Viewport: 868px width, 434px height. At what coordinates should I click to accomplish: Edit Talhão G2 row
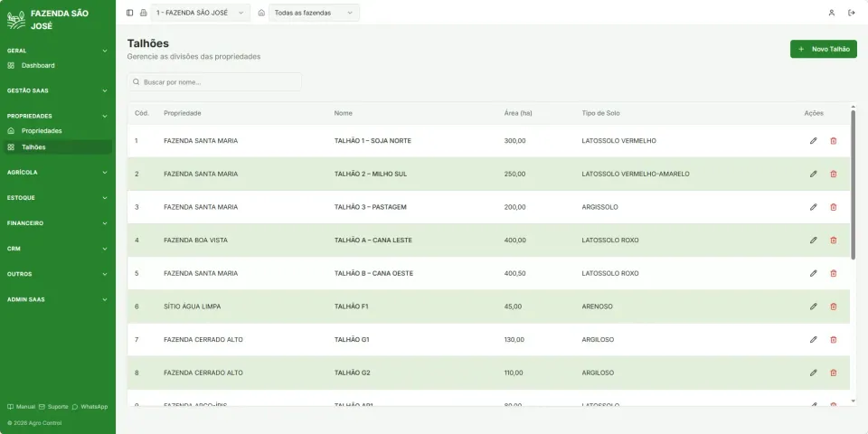click(813, 373)
